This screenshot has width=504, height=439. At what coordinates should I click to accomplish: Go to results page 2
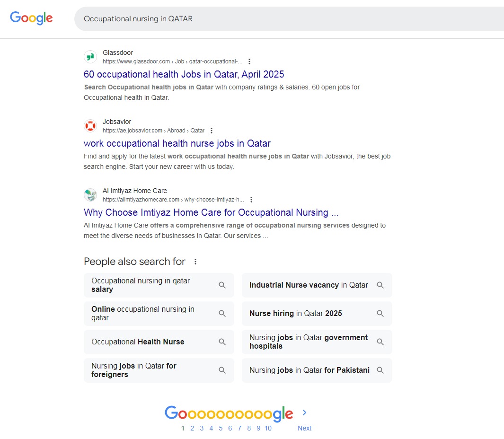(192, 428)
